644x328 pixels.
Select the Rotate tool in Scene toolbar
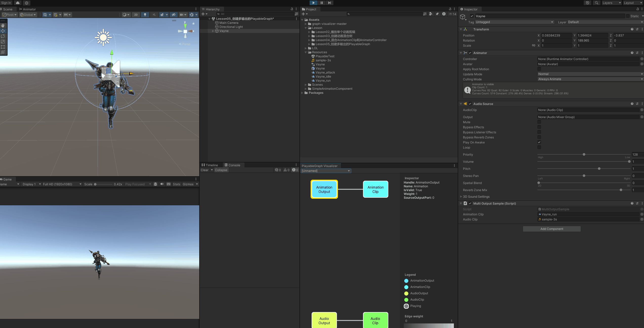[x=3, y=36]
